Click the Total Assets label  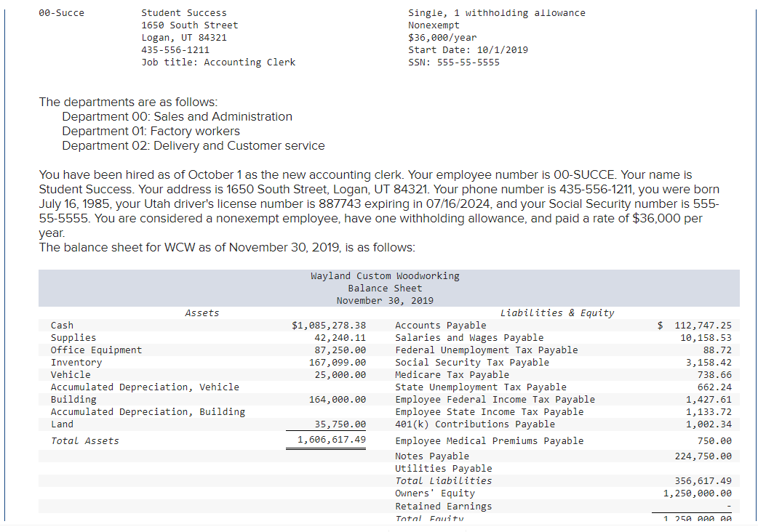point(84,440)
